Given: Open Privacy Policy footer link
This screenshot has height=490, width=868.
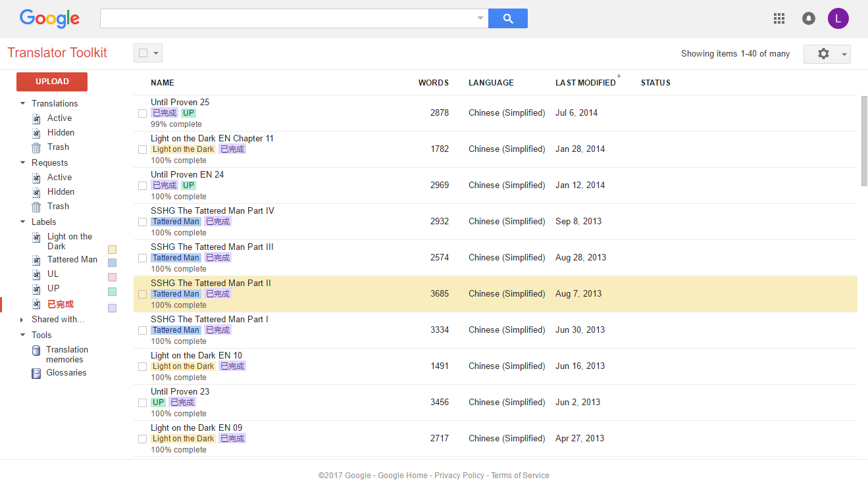Looking at the screenshot, I should pyautogui.click(x=459, y=476).
